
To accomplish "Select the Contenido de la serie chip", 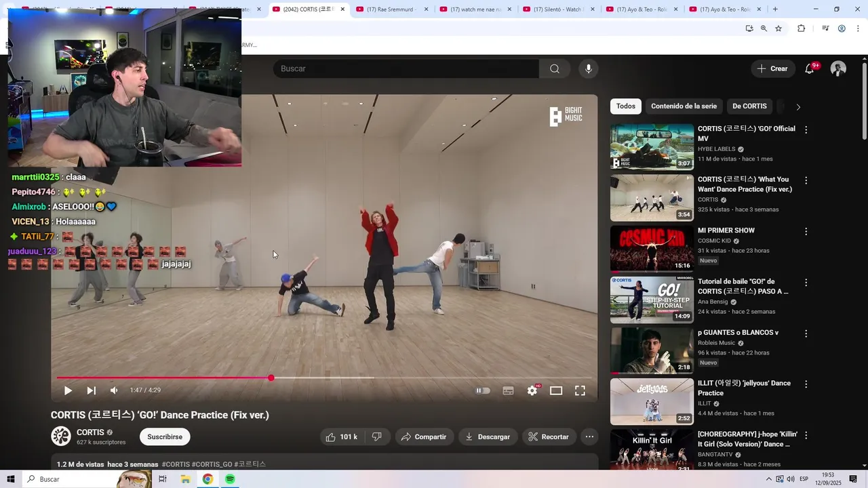I will 684,106.
